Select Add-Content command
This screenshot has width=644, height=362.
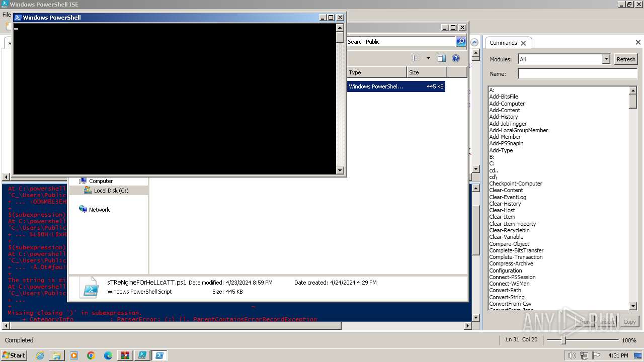[x=505, y=110]
